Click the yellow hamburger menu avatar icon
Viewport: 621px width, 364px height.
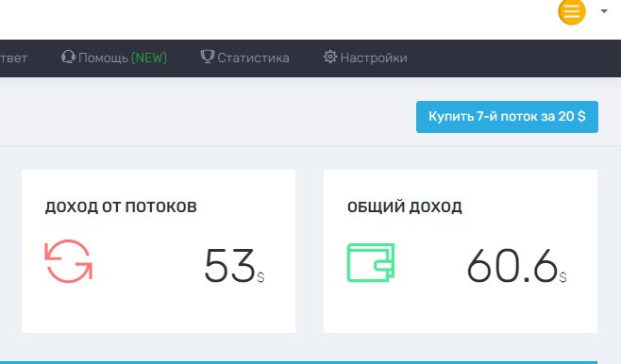click(x=572, y=11)
